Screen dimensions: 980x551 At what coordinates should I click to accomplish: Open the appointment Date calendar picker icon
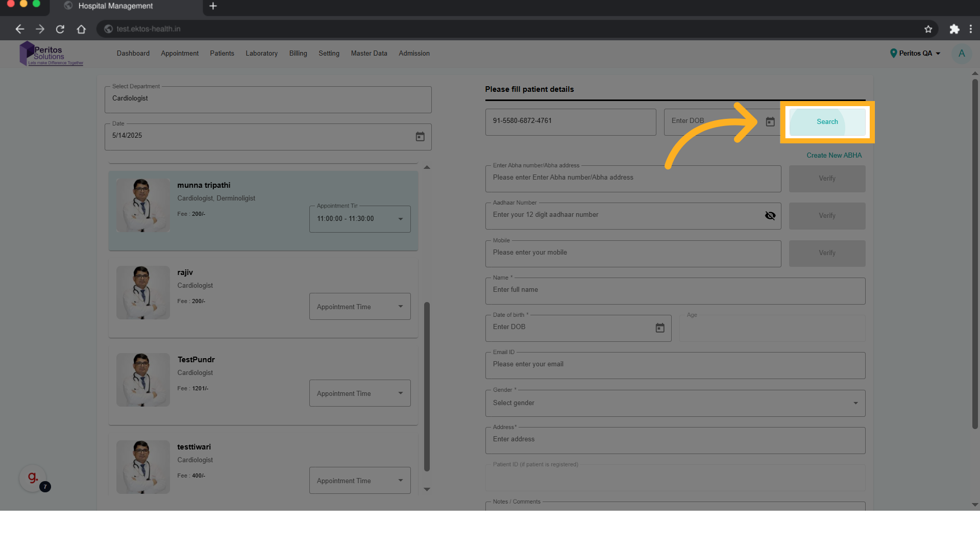coord(420,137)
